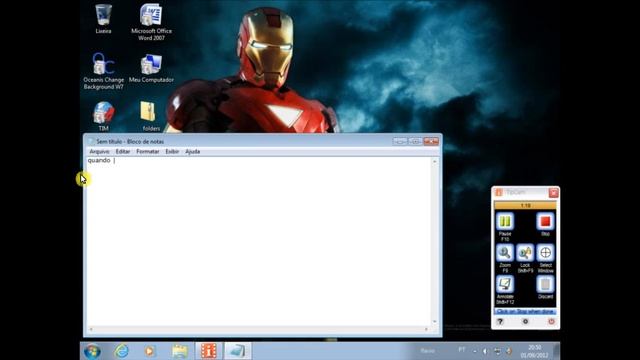Open TipCam help question mark
This screenshot has height=360, width=640.
(500, 322)
